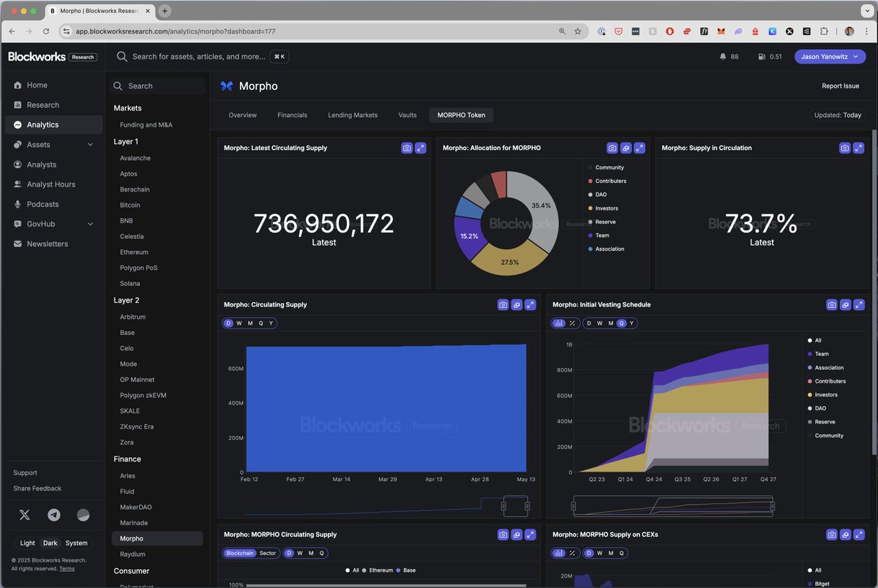Reload the page in Chrome

point(46,31)
